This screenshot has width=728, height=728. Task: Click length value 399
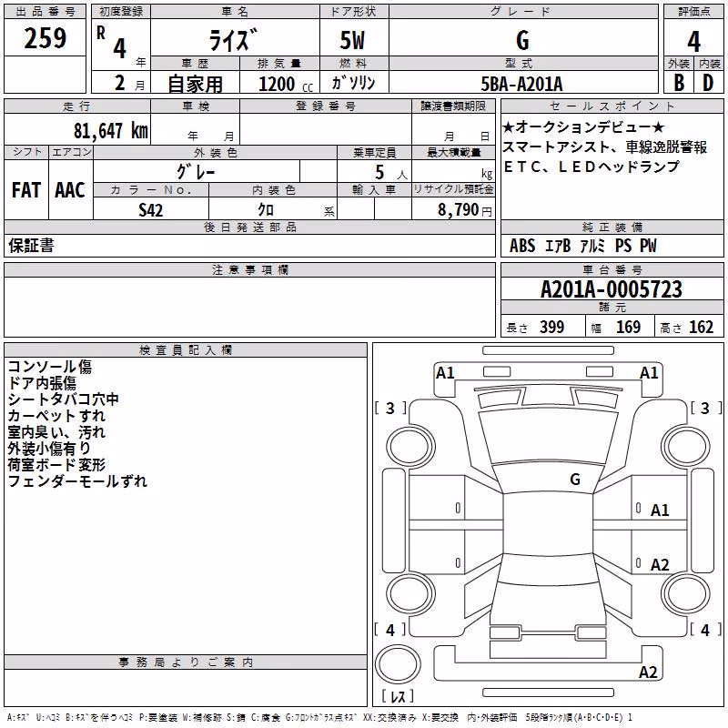552,328
